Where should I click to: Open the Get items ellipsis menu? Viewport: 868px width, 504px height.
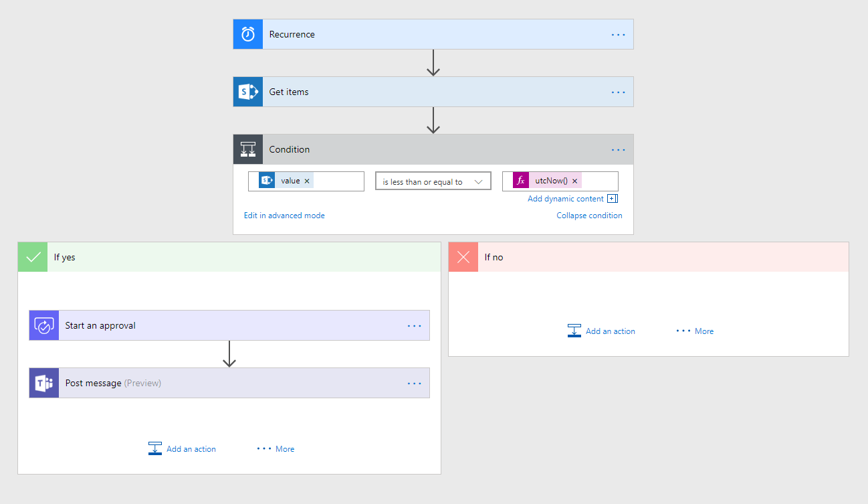pyautogui.click(x=618, y=92)
